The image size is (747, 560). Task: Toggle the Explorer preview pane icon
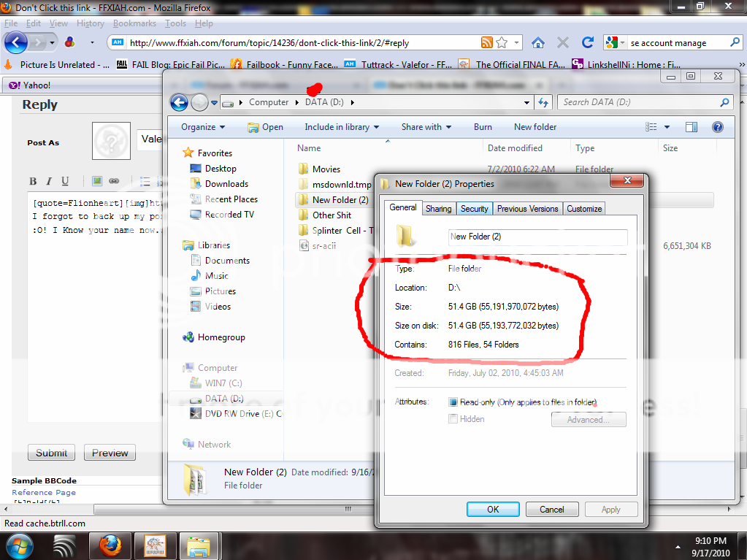[691, 127]
